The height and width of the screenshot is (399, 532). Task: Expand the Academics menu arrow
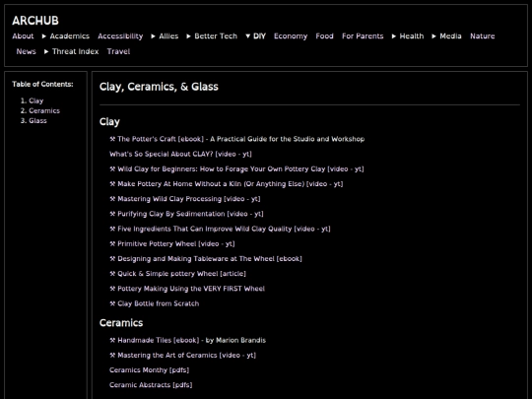pyautogui.click(x=43, y=36)
